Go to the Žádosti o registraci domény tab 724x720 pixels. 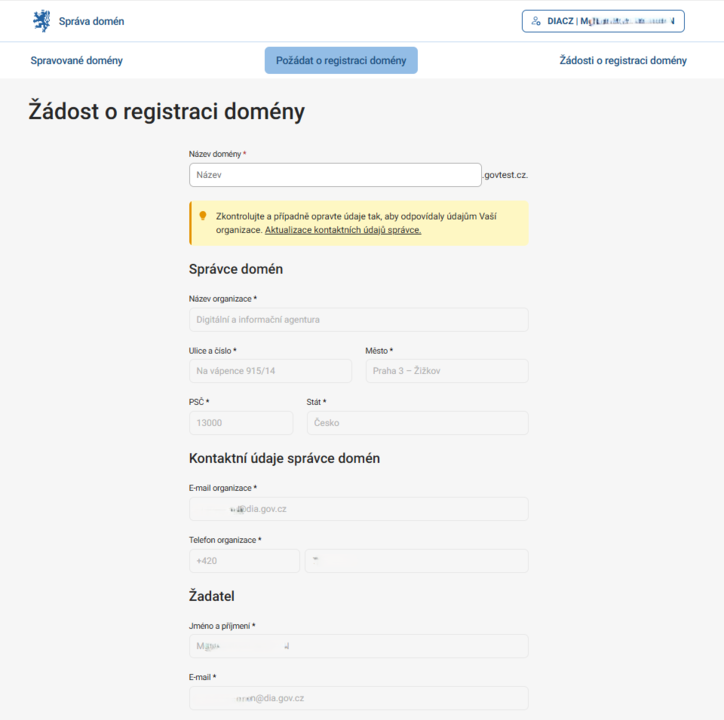pyautogui.click(x=623, y=61)
